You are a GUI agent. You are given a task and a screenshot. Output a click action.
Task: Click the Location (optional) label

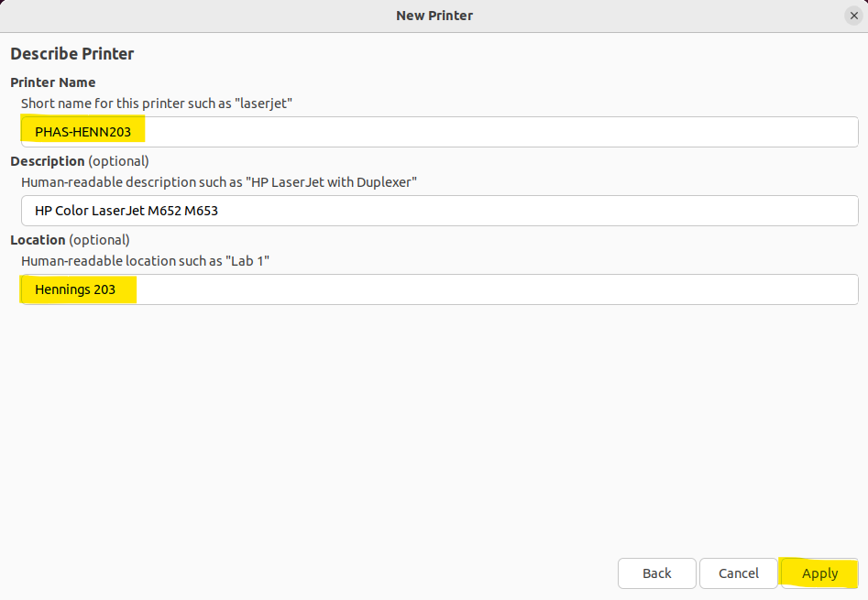(71, 240)
